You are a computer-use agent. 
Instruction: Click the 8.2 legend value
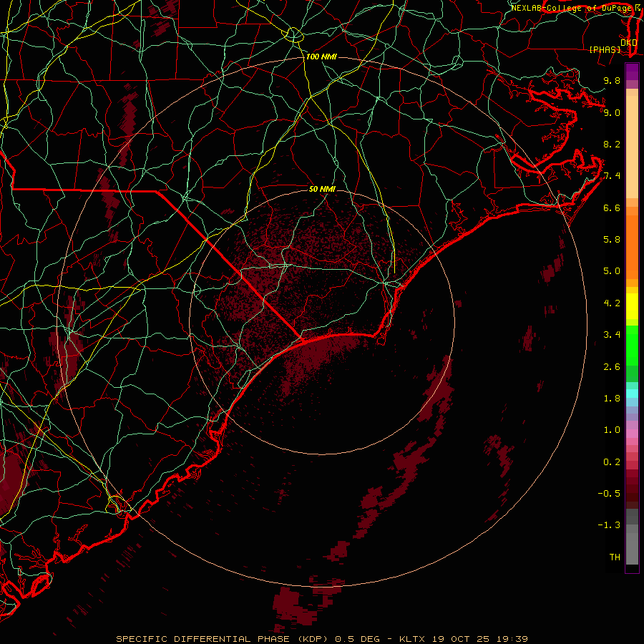[612, 144]
